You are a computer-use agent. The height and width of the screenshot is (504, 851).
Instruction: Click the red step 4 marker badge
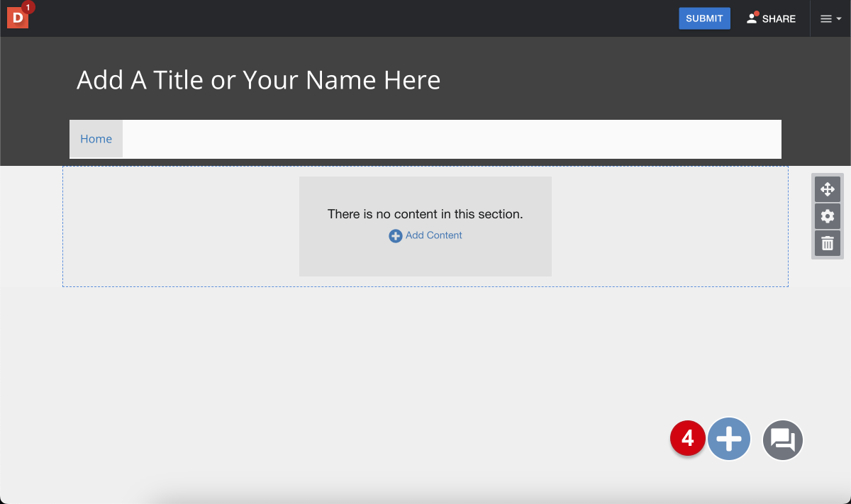click(687, 439)
